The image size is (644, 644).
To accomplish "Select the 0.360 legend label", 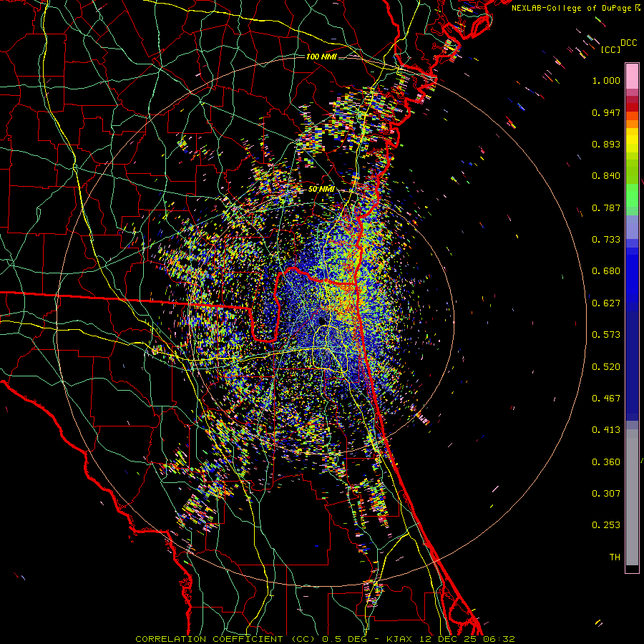I will [x=606, y=462].
